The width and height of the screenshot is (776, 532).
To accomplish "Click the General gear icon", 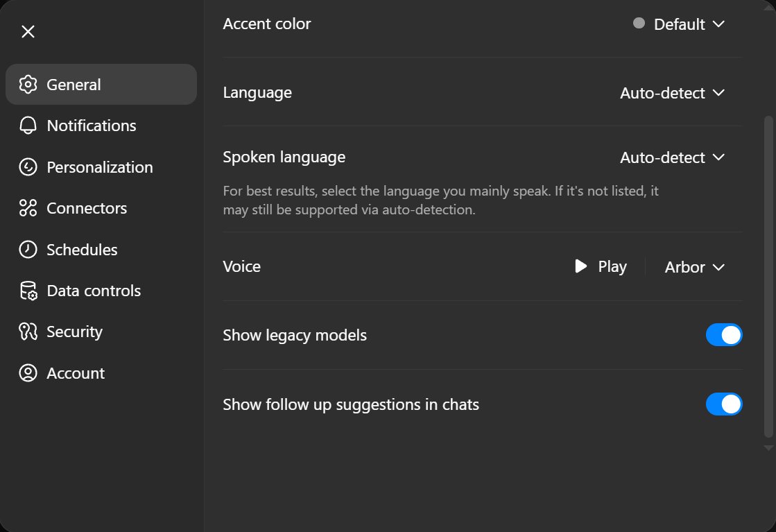I will pyautogui.click(x=28, y=85).
